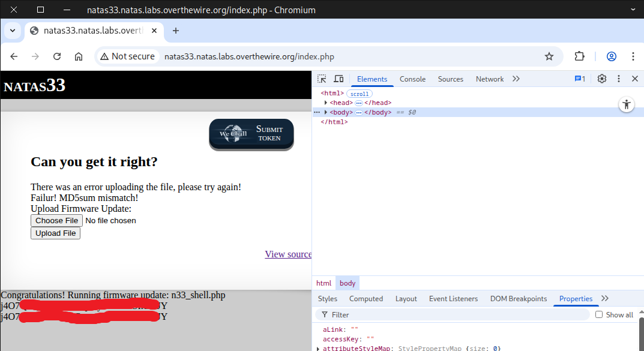Open the View source link
This screenshot has width=644, height=351.
(288, 254)
